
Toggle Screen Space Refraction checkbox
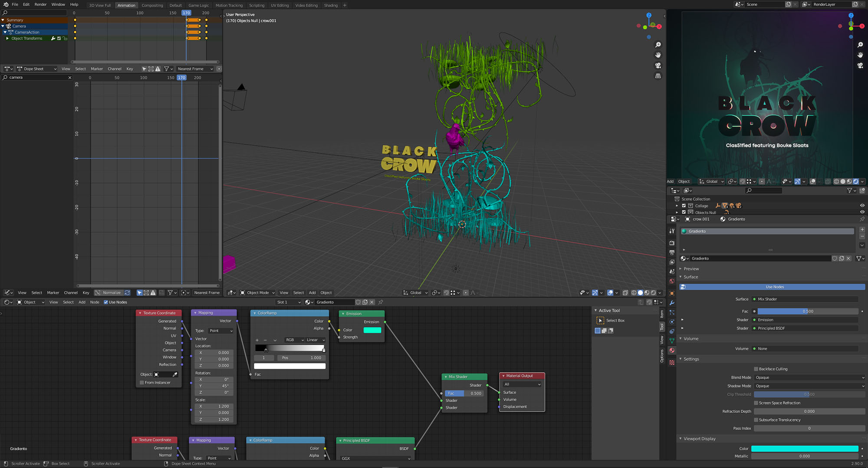tap(756, 403)
